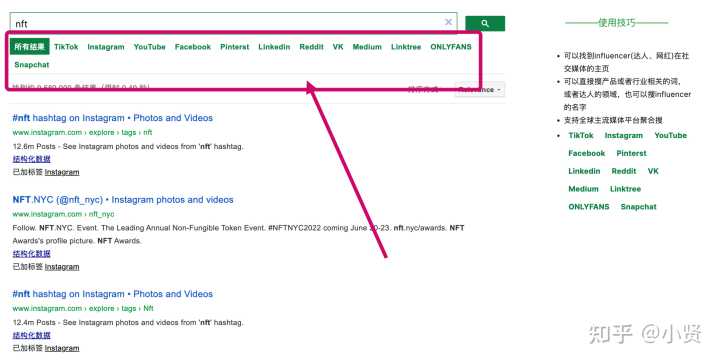Select the VK filter tab
Screen dimensions: 720x363
[338, 47]
